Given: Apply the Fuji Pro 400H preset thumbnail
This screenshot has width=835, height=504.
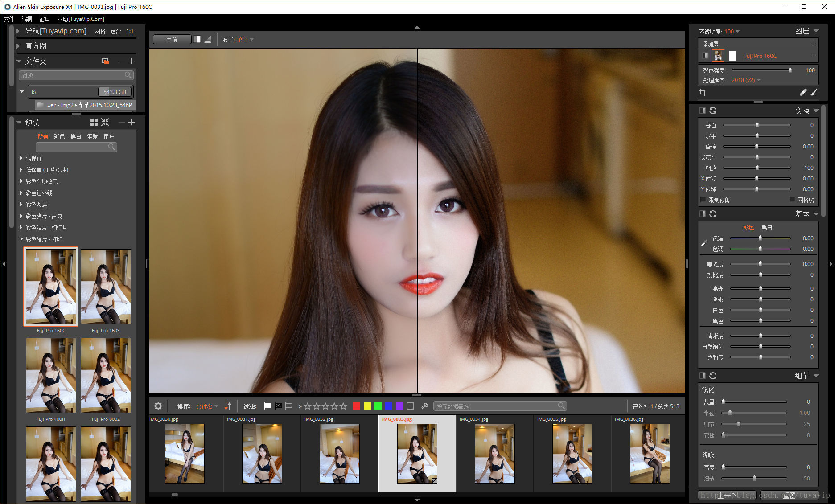Looking at the screenshot, I should (x=51, y=375).
